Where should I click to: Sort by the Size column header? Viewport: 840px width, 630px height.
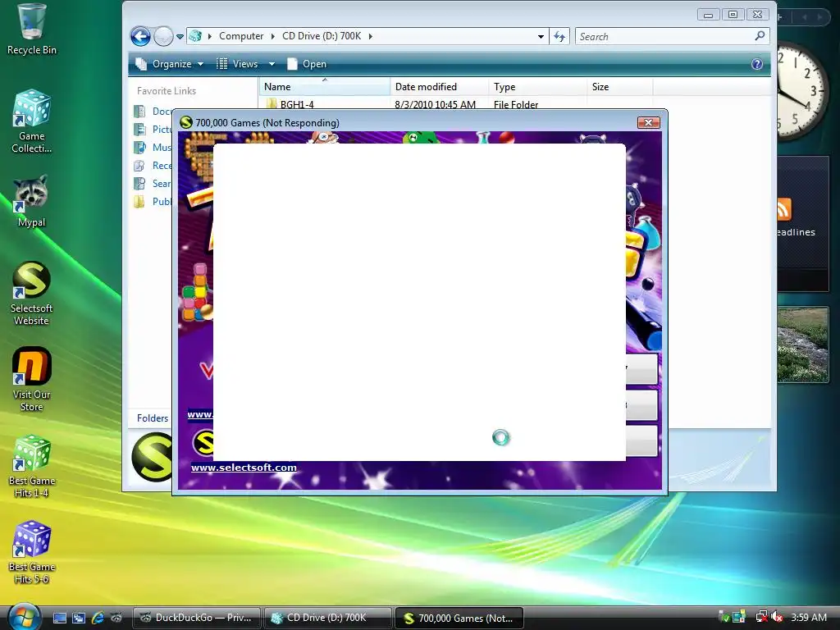click(x=620, y=87)
